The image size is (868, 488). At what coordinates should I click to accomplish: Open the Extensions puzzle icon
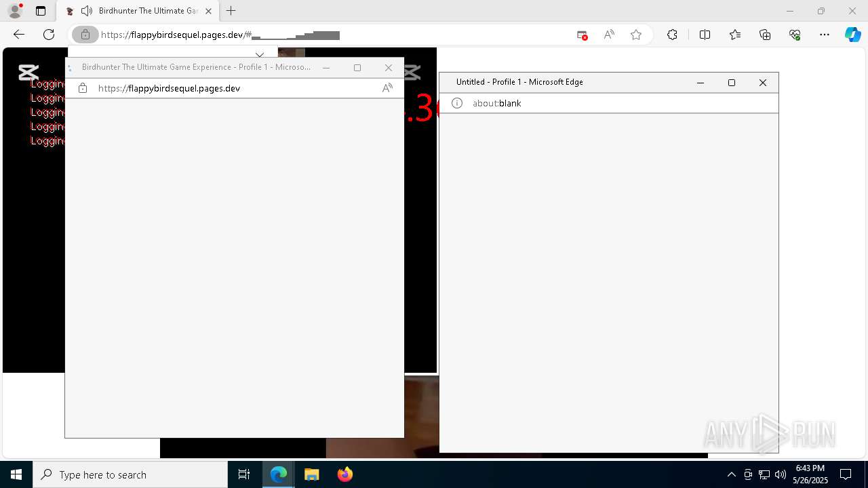click(x=672, y=35)
